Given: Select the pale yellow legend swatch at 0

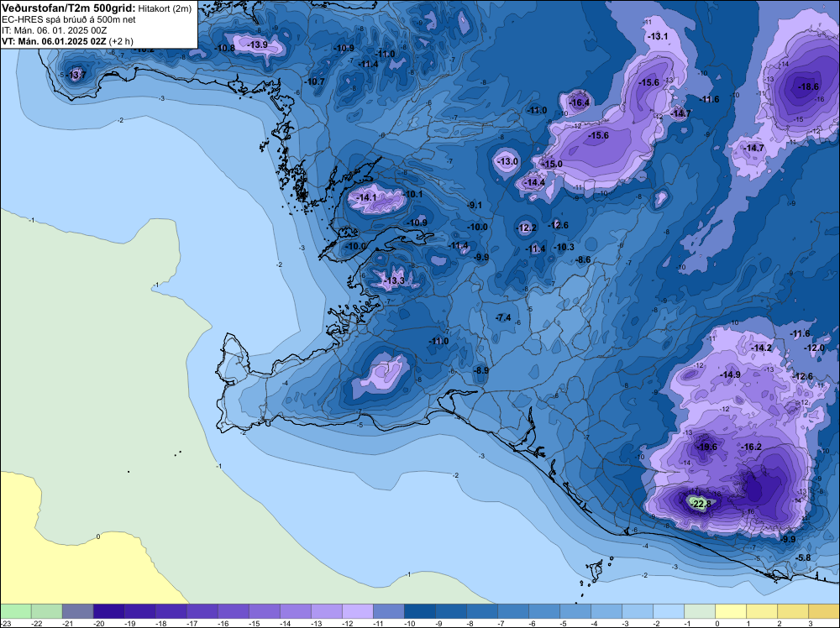Looking at the screenshot, I should pos(731,611).
